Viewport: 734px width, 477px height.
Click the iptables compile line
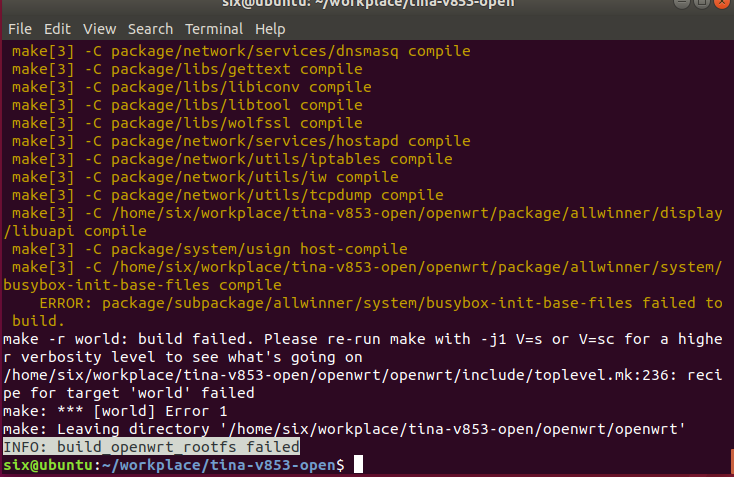[x=232, y=159]
